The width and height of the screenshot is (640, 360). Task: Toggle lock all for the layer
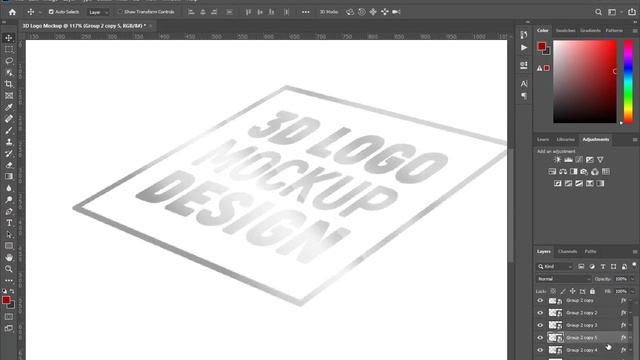pos(592,291)
